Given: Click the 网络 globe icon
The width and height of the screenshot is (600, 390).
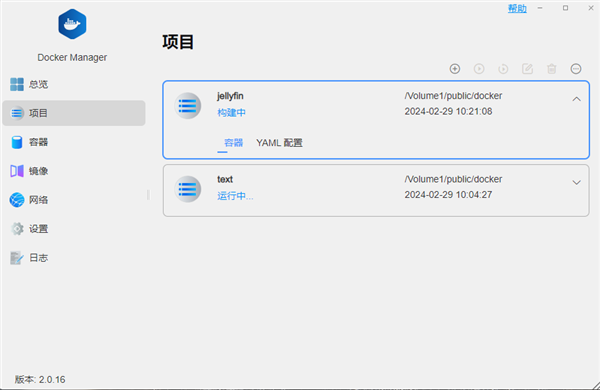Looking at the screenshot, I should pyautogui.click(x=17, y=200).
